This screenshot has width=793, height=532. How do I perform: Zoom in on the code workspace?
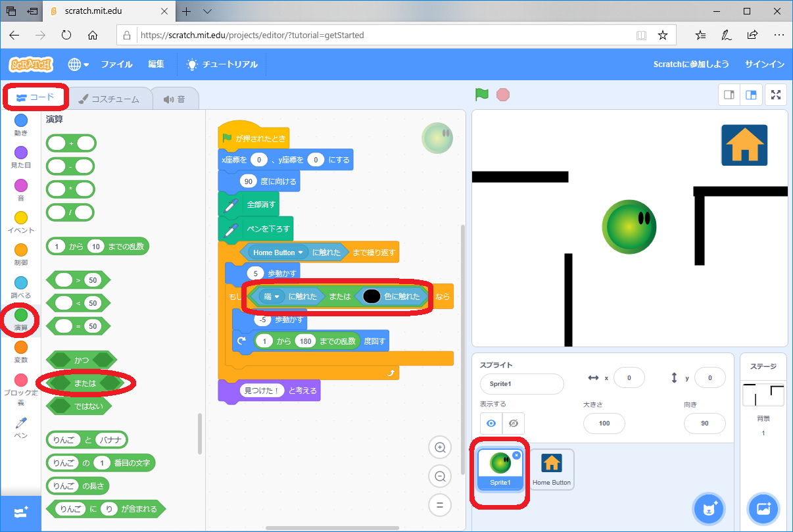pos(440,448)
